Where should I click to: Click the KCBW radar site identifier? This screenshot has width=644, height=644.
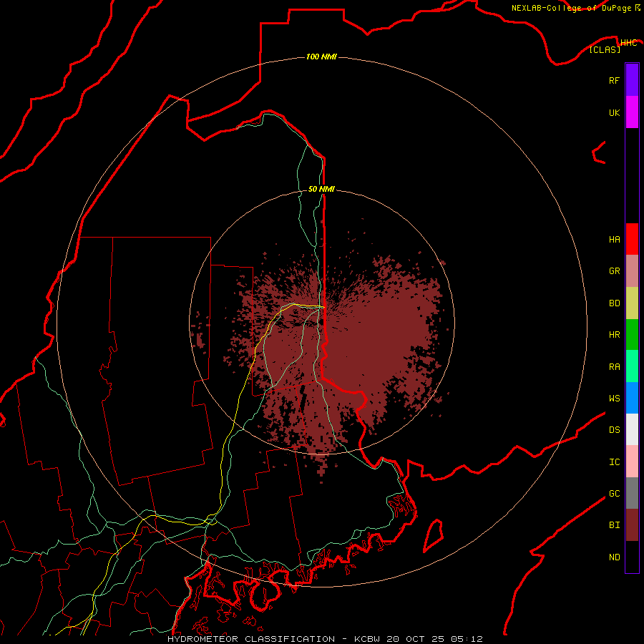click(x=367, y=639)
